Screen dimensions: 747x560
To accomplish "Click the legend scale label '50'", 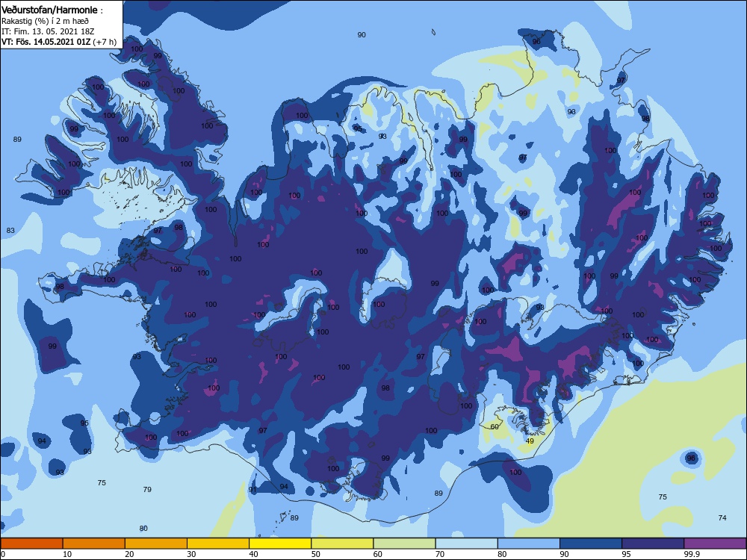I will tap(316, 554).
